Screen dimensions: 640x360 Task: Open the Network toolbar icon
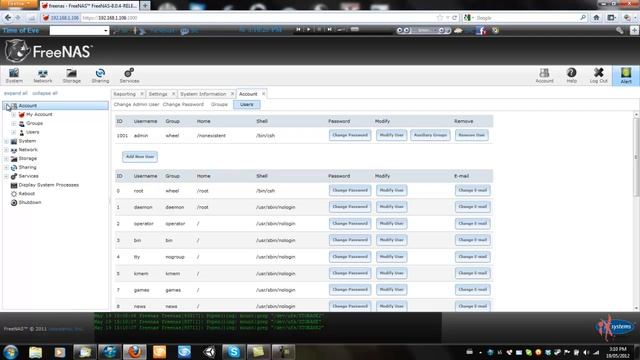42,76
